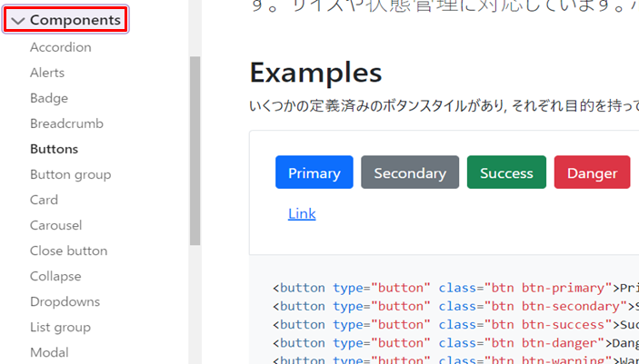Open Modal component page
Viewport: 639px width, 364px height.
[49, 352]
